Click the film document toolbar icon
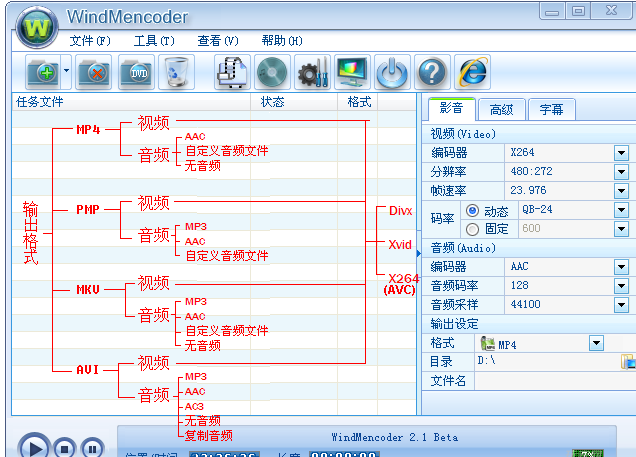The image size is (636, 457). coord(232,72)
